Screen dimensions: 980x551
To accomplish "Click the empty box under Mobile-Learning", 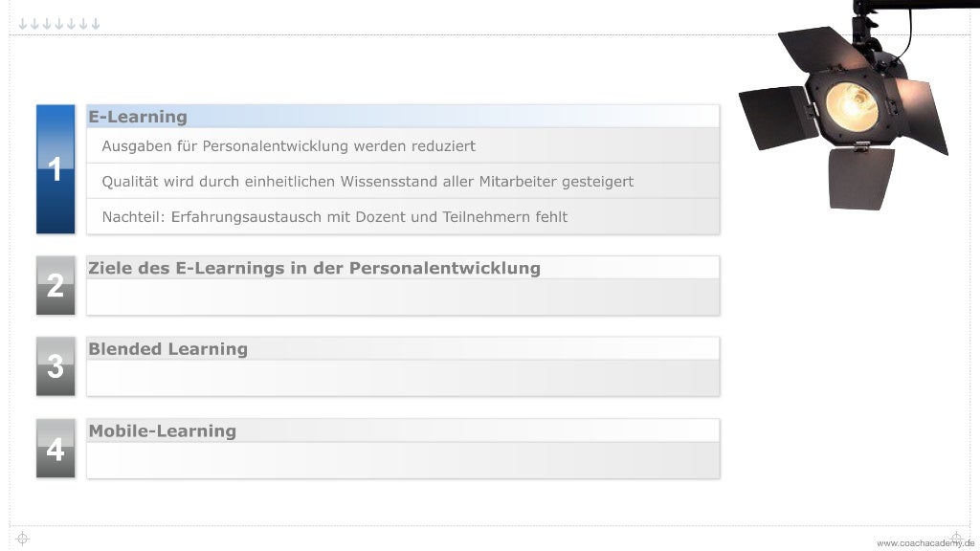I will [x=402, y=460].
